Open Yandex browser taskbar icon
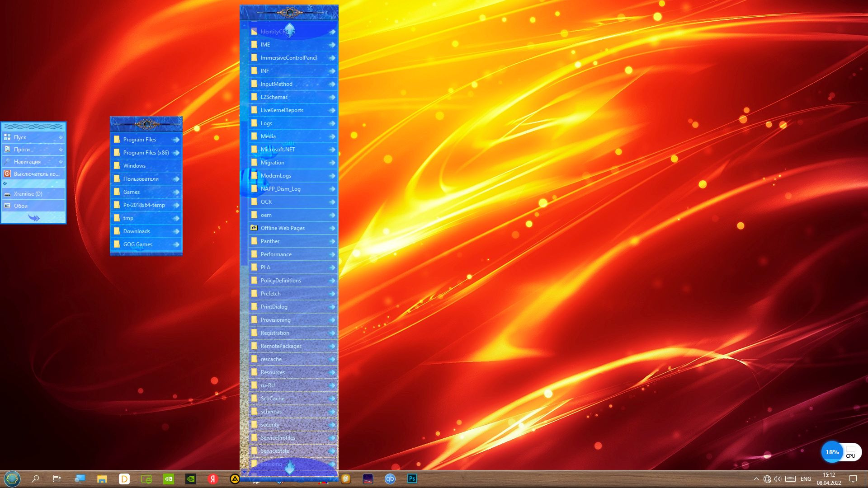 (x=213, y=479)
